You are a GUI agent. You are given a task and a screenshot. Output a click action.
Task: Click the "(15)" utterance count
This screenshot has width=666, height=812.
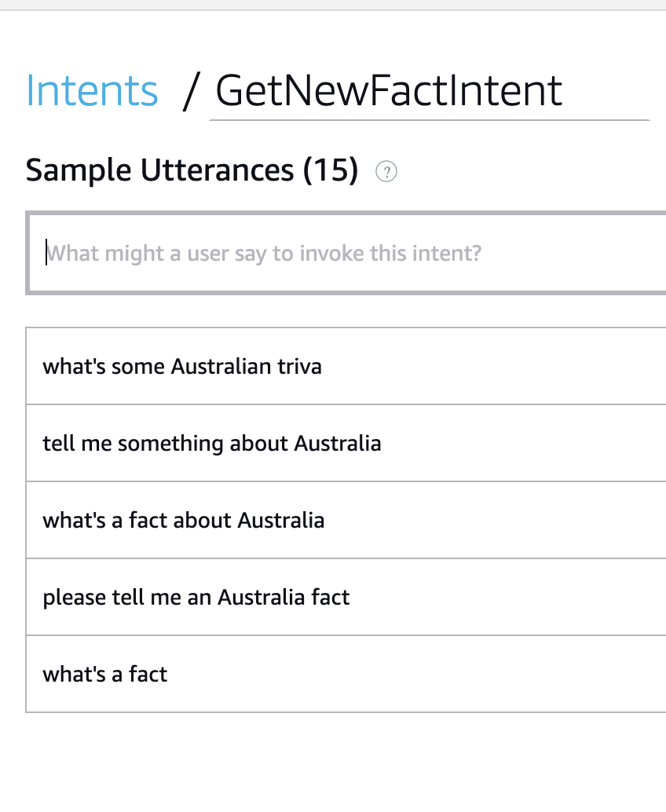point(331,170)
